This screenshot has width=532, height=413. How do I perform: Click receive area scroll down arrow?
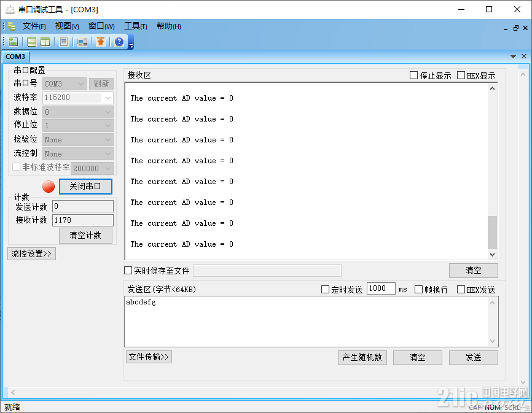pyautogui.click(x=492, y=255)
